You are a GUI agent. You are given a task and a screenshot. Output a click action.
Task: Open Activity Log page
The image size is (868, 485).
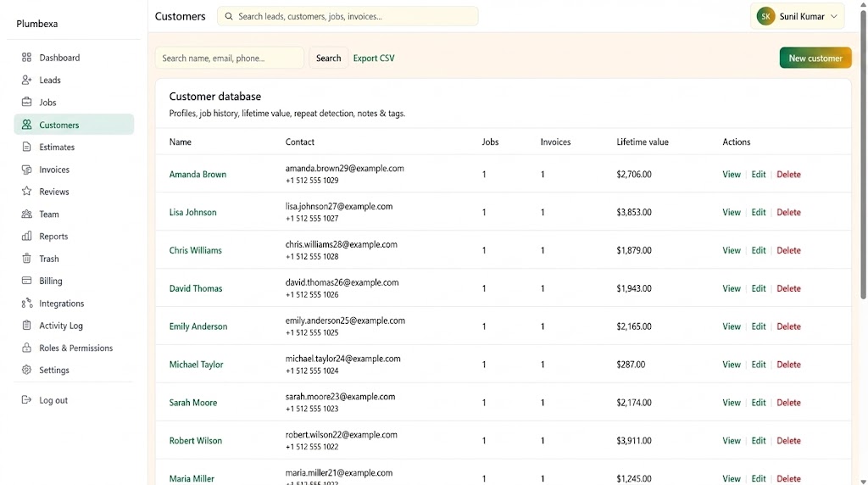click(75, 326)
